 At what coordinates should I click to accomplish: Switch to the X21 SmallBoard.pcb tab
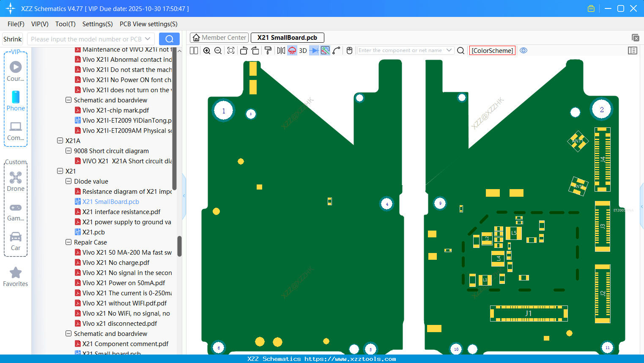288,37
